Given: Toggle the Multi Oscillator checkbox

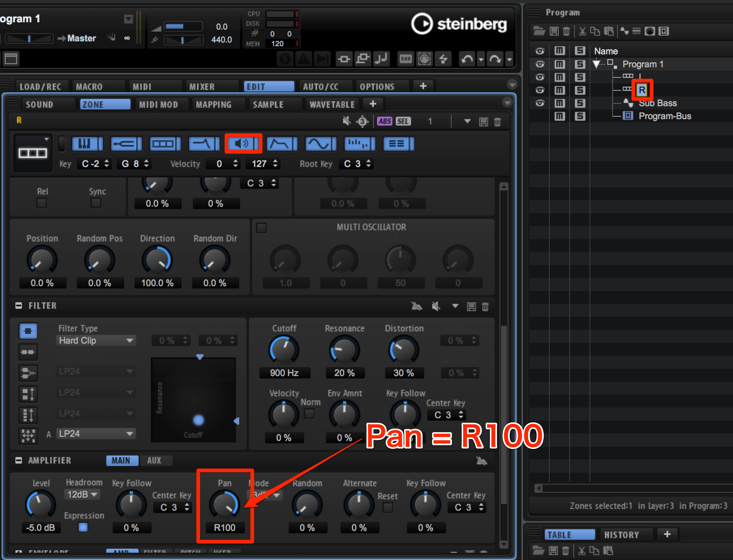Looking at the screenshot, I should 261,228.
